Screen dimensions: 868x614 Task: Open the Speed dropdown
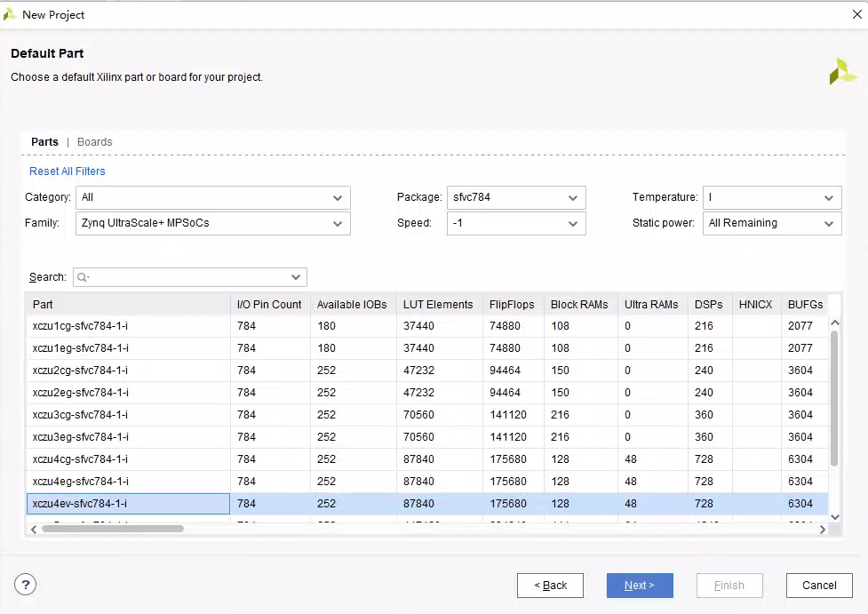tap(516, 223)
